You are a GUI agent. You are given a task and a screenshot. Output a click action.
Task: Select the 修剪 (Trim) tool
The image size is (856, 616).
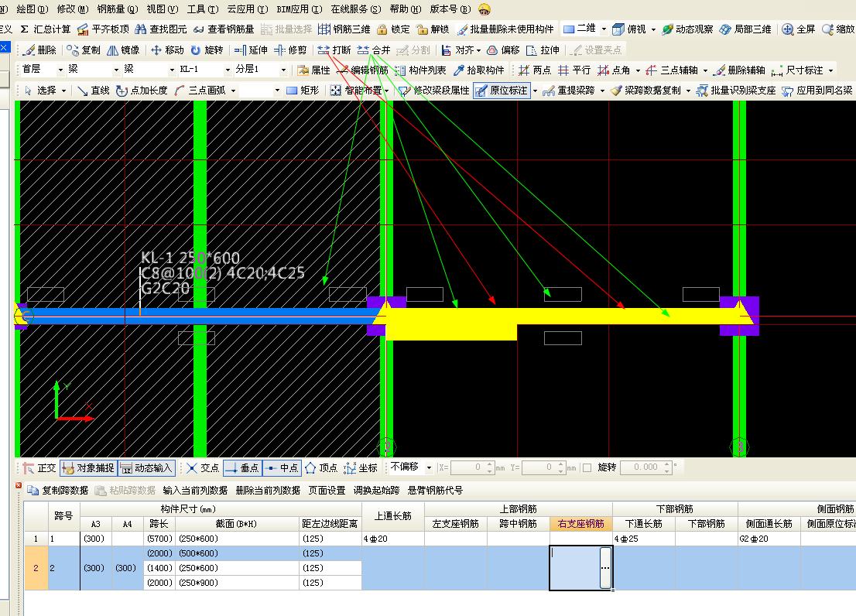pos(290,50)
